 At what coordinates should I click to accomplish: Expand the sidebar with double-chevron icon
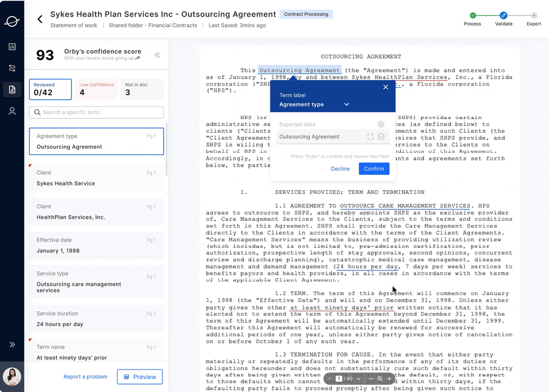coord(12,344)
